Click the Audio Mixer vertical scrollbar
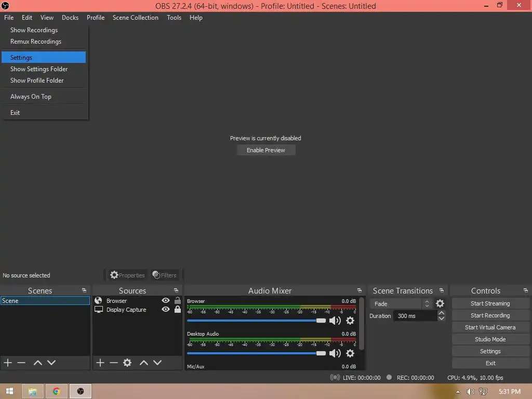Image resolution: width=532 pixels, height=399 pixels. coord(362,324)
